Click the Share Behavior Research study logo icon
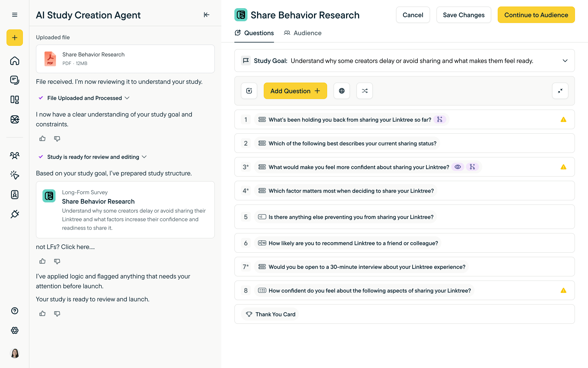 pyautogui.click(x=241, y=15)
